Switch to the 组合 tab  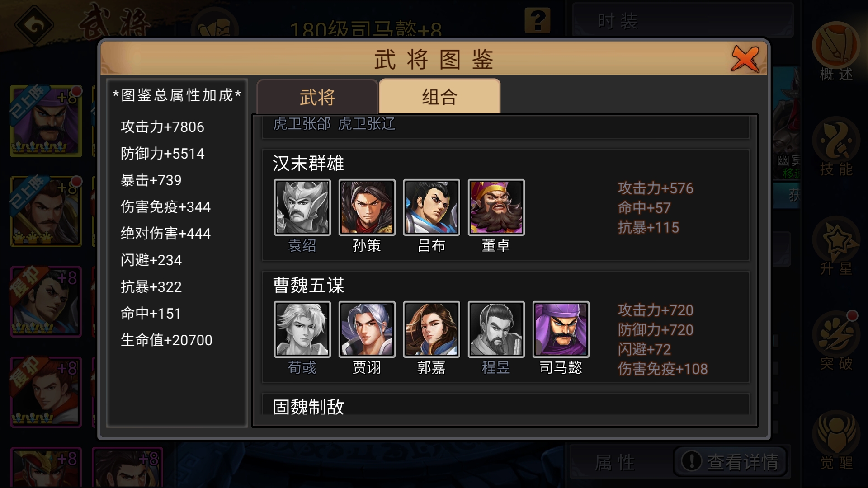(439, 96)
